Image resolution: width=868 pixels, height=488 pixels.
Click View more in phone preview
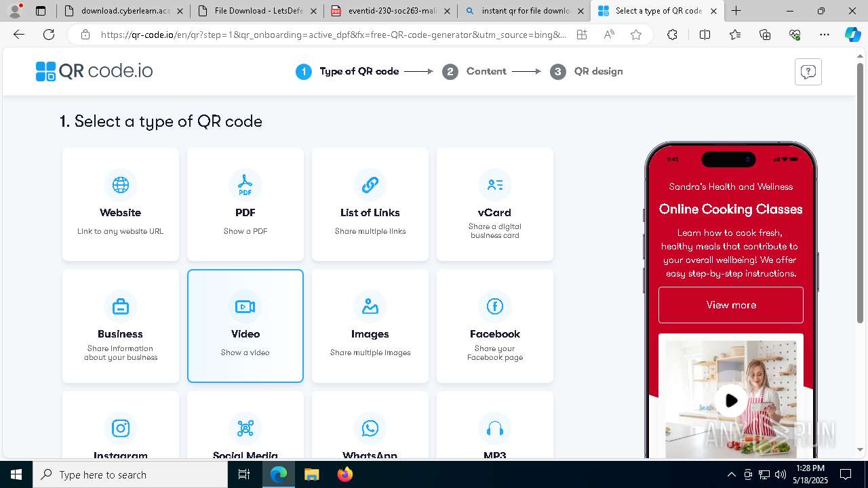(731, 305)
